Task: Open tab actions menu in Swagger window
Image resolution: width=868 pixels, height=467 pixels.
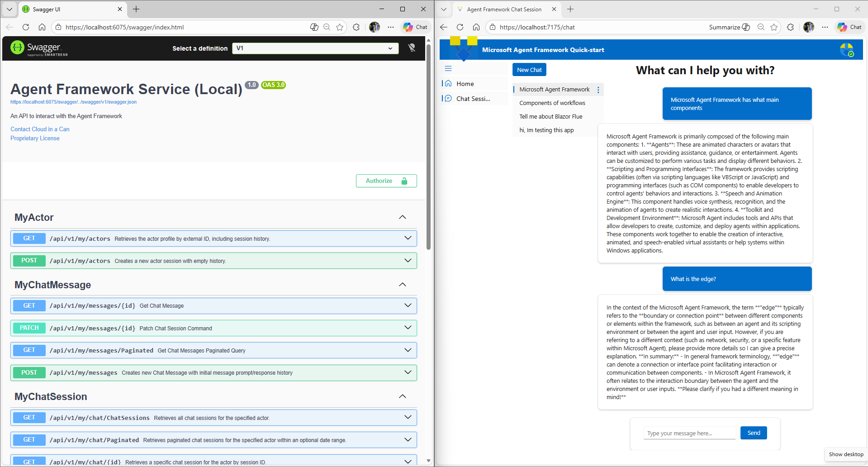Action: (9, 9)
